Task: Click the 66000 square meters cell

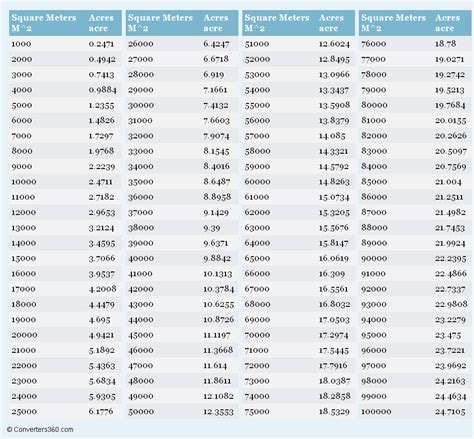Action: point(257,274)
